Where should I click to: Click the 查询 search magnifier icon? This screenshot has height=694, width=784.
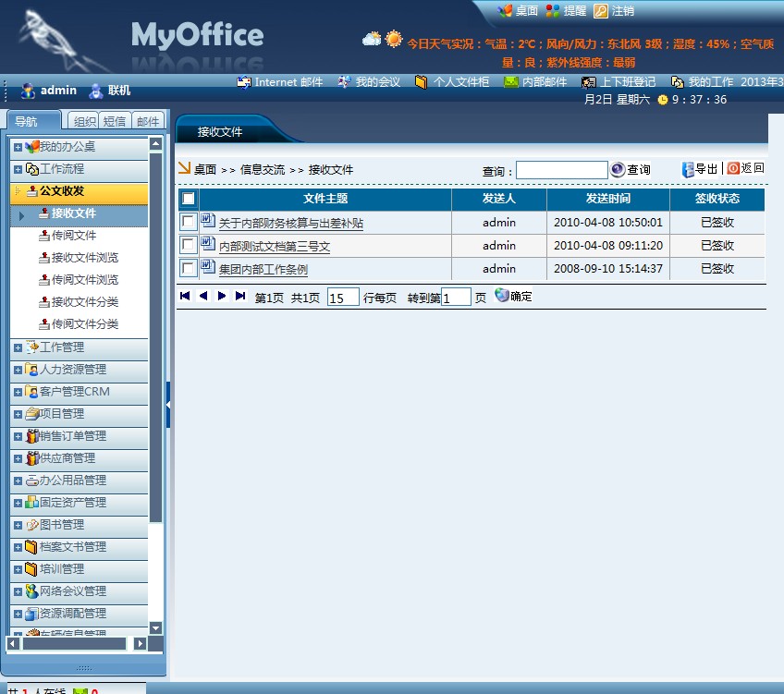618,169
